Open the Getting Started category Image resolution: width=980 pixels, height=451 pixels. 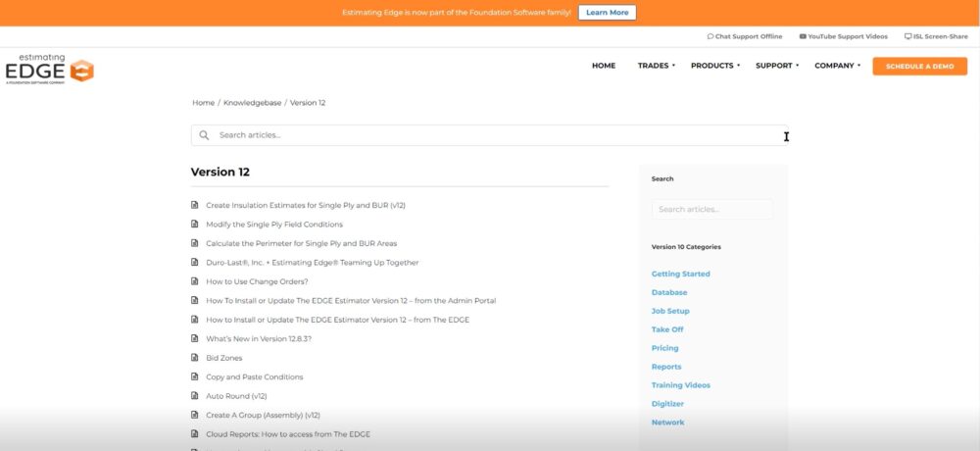click(681, 274)
